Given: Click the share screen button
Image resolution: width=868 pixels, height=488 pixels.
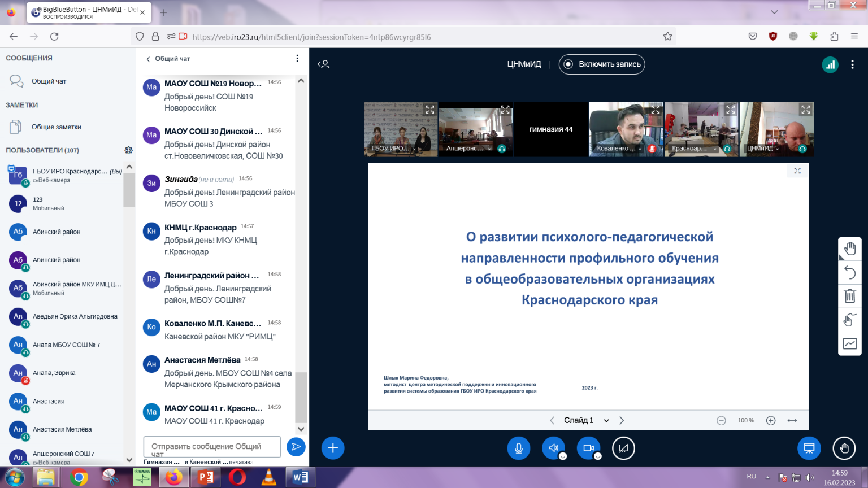Looking at the screenshot, I should click(623, 448).
